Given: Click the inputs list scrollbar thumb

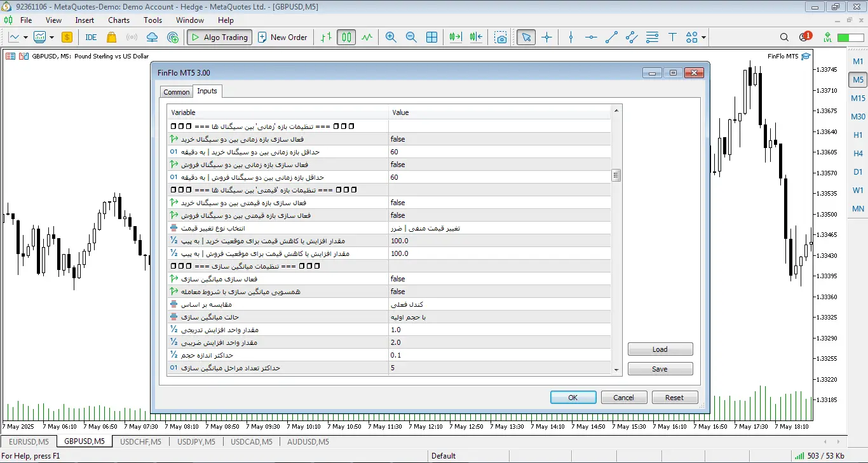Looking at the screenshot, I should coord(616,176).
